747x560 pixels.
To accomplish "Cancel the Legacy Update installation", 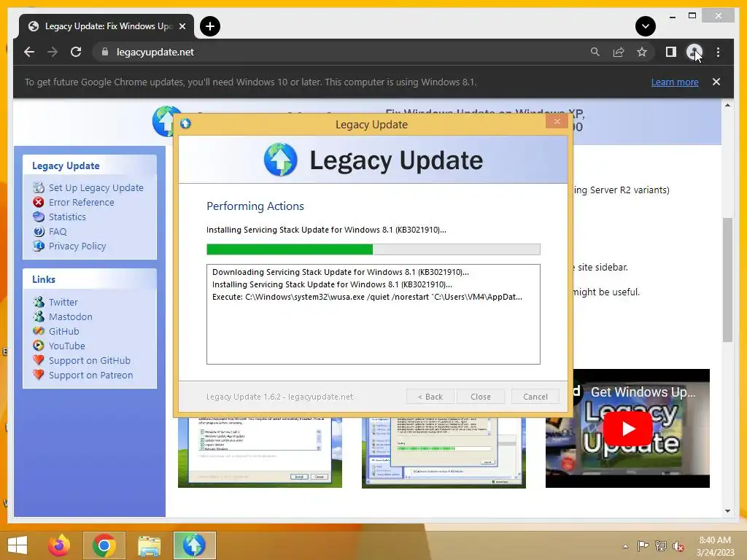I will pos(535,397).
